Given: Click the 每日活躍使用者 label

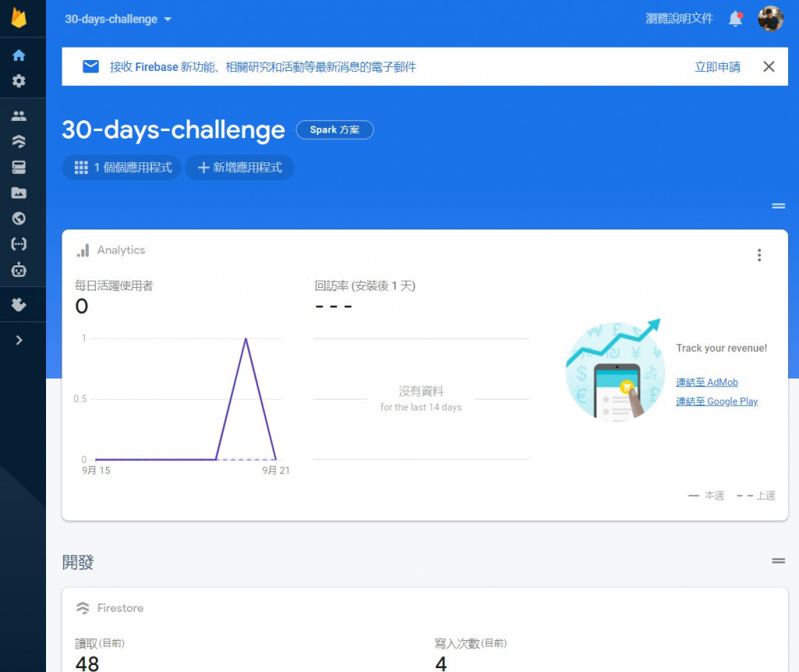Looking at the screenshot, I should [114, 286].
